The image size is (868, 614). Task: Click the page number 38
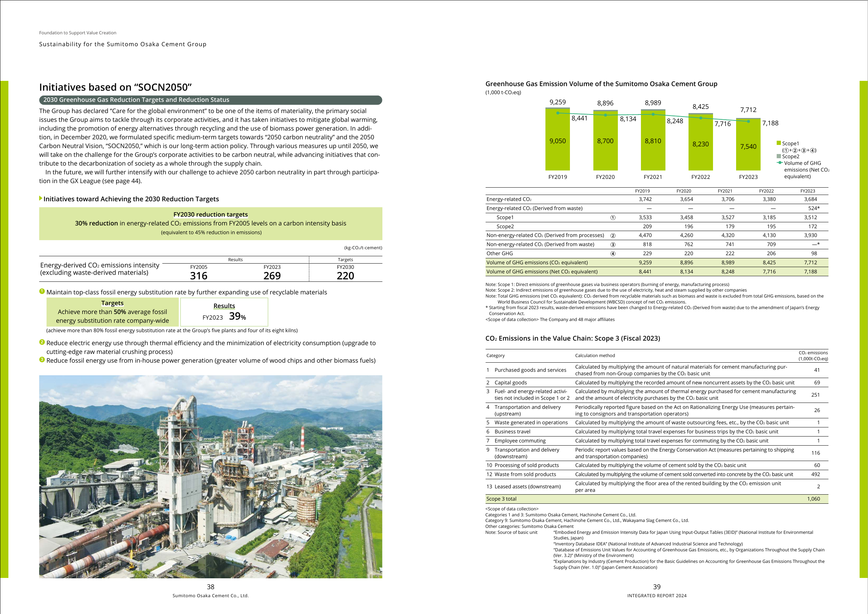click(x=211, y=587)
